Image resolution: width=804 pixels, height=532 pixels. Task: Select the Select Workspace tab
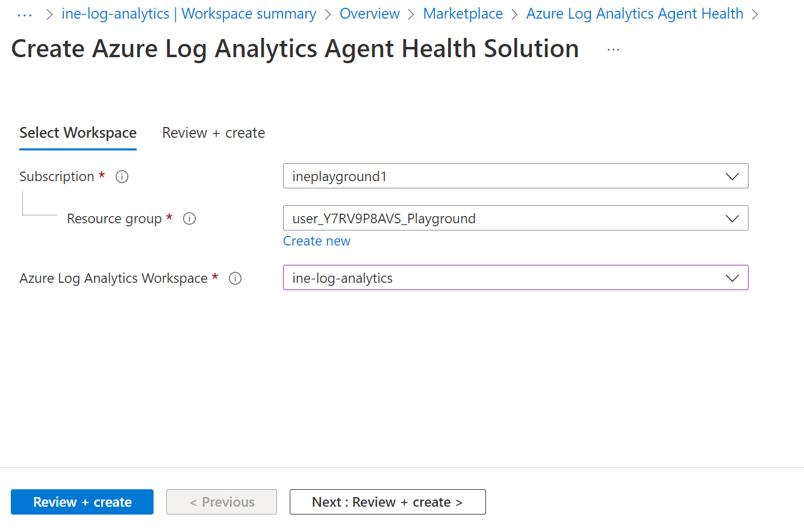click(78, 133)
